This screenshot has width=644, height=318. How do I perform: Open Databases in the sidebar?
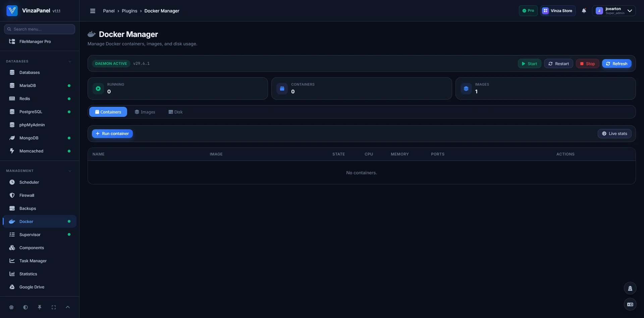pyautogui.click(x=40, y=73)
